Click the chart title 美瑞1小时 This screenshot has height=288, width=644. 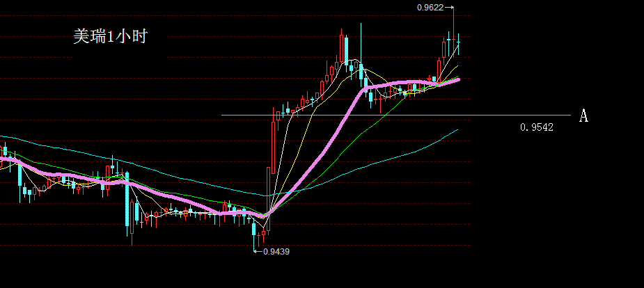(x=110, y=36)
